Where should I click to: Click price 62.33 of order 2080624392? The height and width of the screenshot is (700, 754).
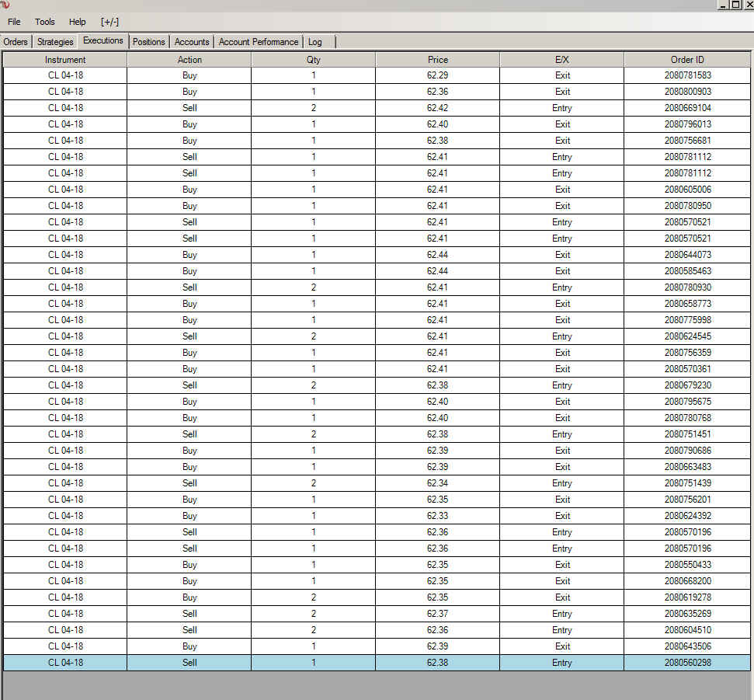(438, 516)
